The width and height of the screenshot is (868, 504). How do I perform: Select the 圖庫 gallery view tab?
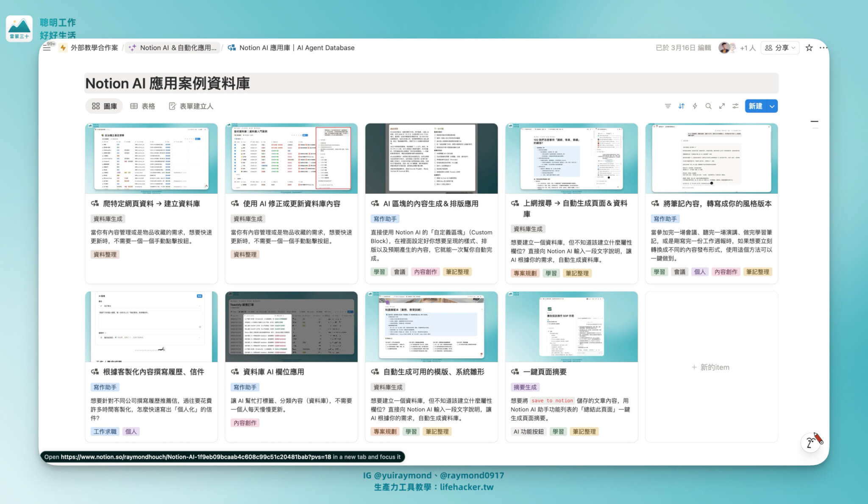(104, 106)
